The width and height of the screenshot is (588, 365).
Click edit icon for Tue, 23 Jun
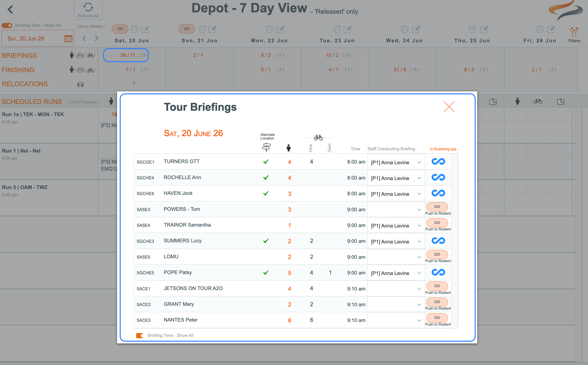click(348, 29)
